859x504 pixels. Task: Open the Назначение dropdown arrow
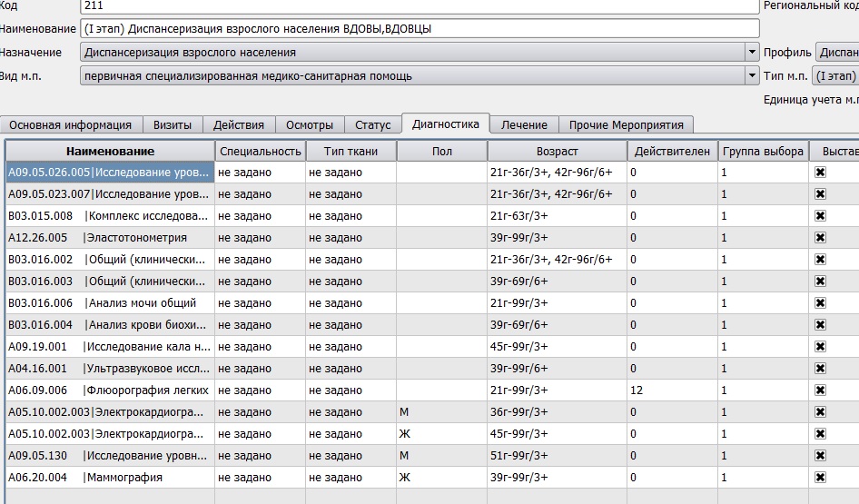coord(752,53)
